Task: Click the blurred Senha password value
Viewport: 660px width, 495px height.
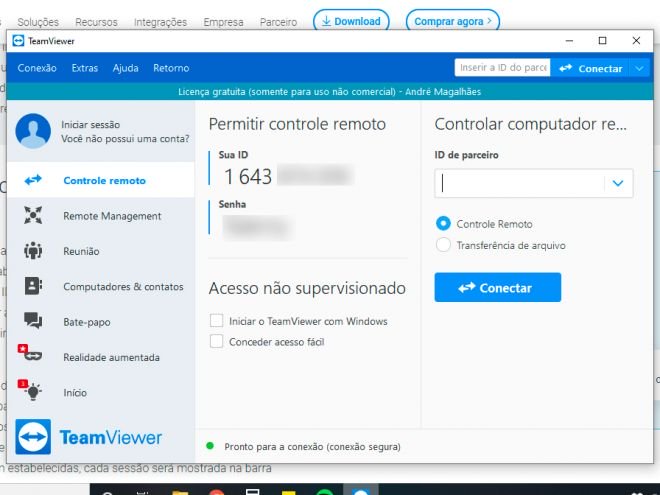Action: coord(256,226)
